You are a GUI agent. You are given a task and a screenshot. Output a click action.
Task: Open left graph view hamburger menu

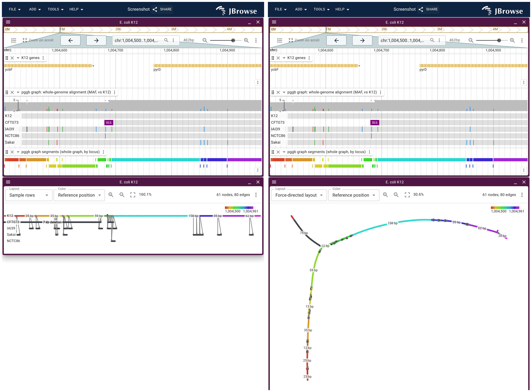[8, 182]
